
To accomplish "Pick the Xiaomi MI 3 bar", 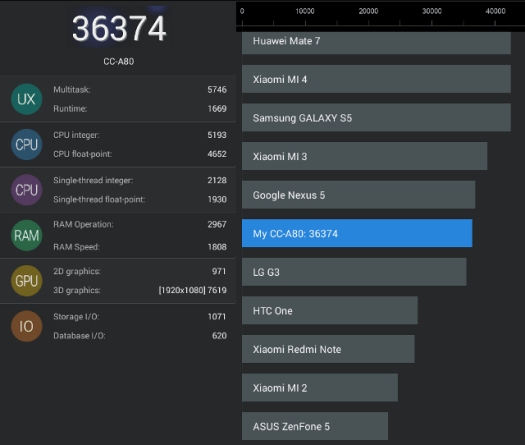I will point(365,156).
